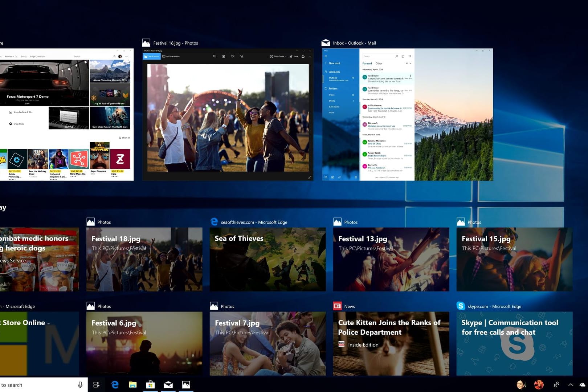Open the Festival 13.jpg timeline card

pos(391,259)
